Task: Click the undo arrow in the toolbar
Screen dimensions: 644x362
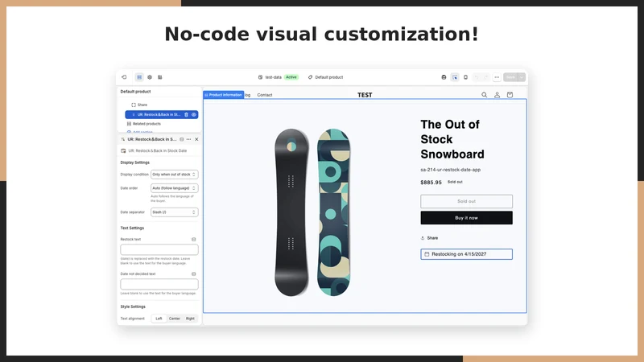Action: pos(477,77)
